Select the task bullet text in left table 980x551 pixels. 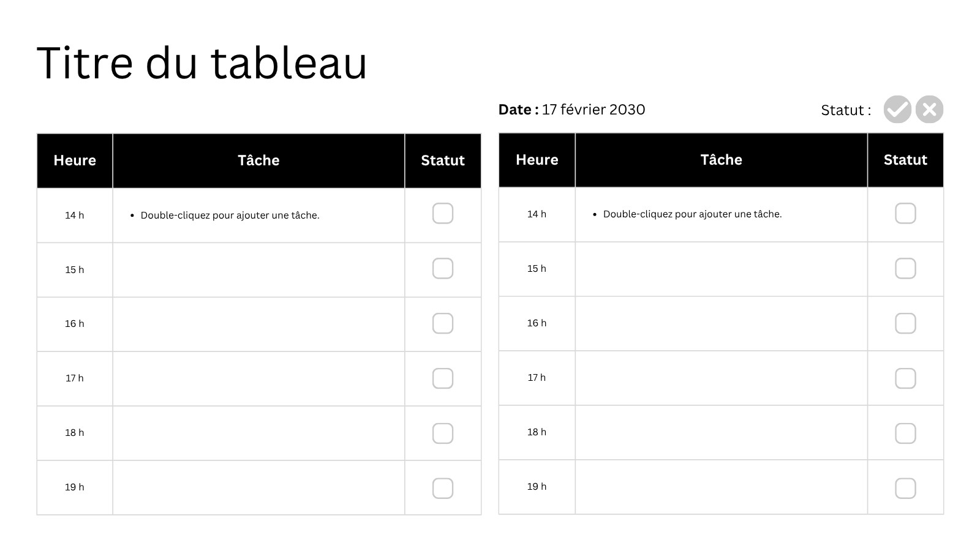coord(230,216)
